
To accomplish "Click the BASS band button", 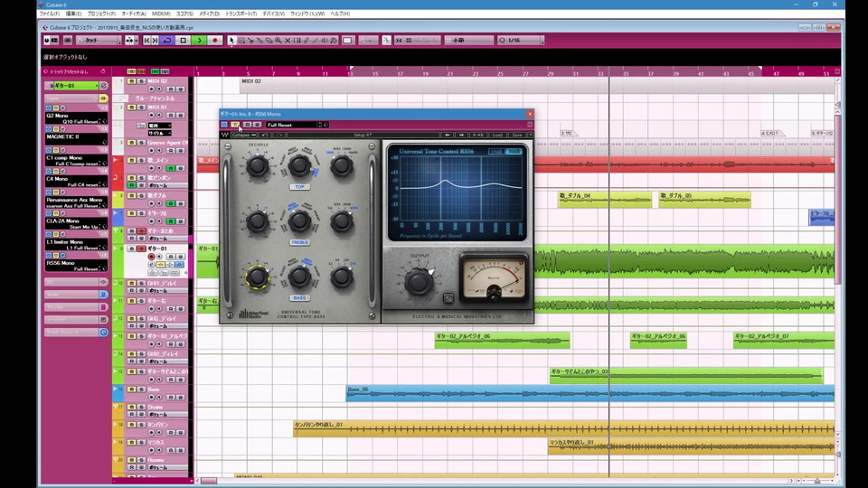I will click(x=299, y=297).
